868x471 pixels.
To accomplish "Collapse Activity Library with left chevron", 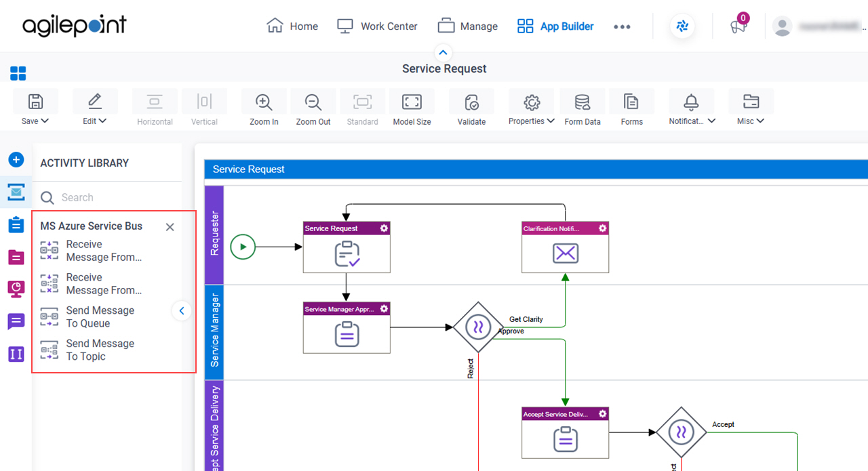I will coord(181,311).
